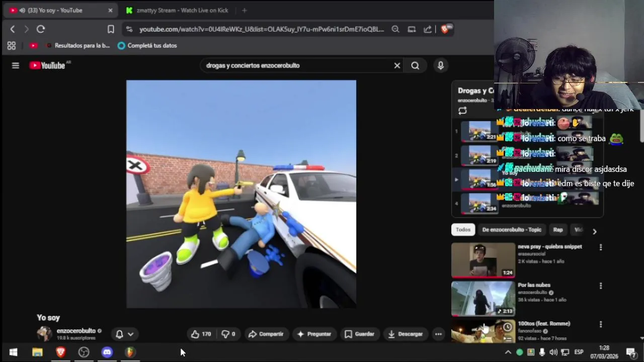Screen dimensions: 644x362
Task: Open 'neva pray - quiebra snippet' video
Action: 550,246
